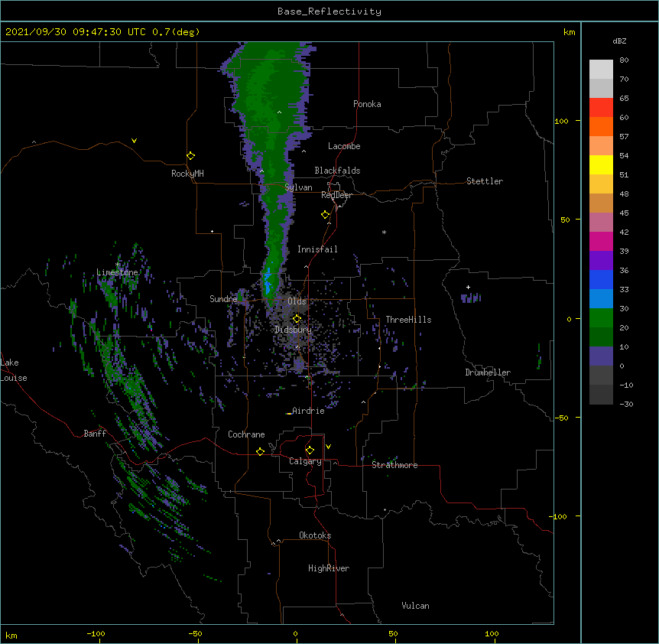
Task: Click the dBZ legend heading
Action: pyautogui.click(x=619, y=41)
